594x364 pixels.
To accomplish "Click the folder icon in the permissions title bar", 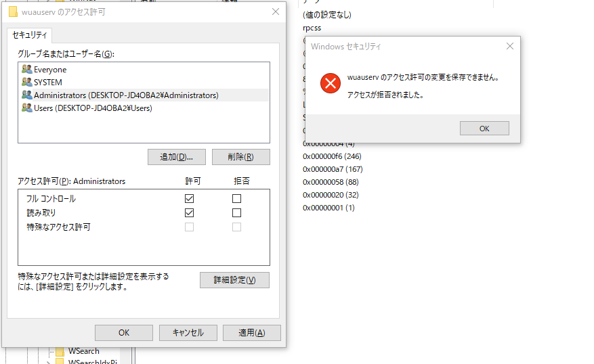I will coord(13,12).
